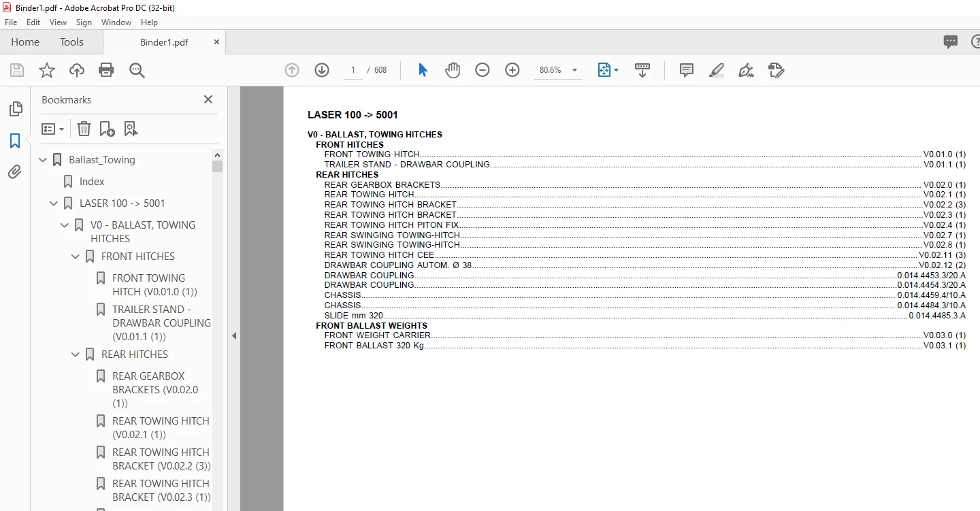Close the Bookmarks panel
The image size is (980, 511).
pyautogui.click(x=208, y=99)
